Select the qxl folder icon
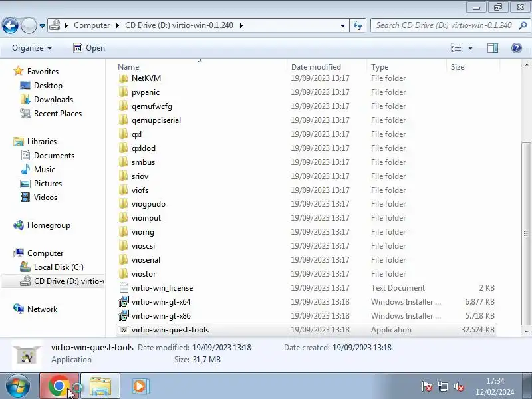 (124, 134)
